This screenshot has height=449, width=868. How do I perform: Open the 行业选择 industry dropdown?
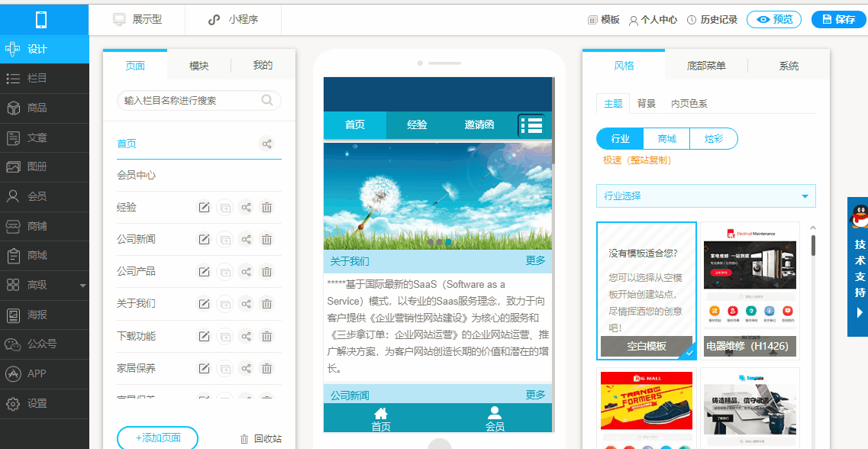(706, 196)
